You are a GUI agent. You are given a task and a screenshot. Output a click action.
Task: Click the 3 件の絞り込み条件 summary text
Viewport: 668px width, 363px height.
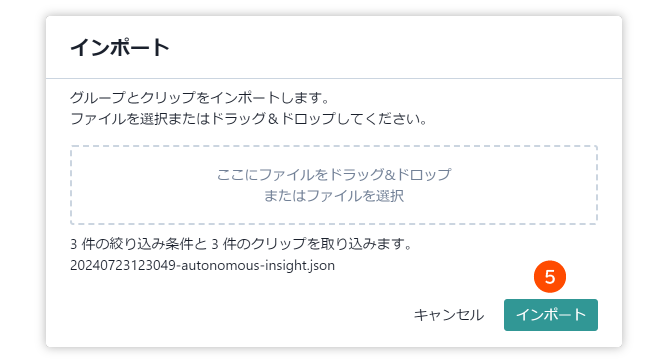132,244
